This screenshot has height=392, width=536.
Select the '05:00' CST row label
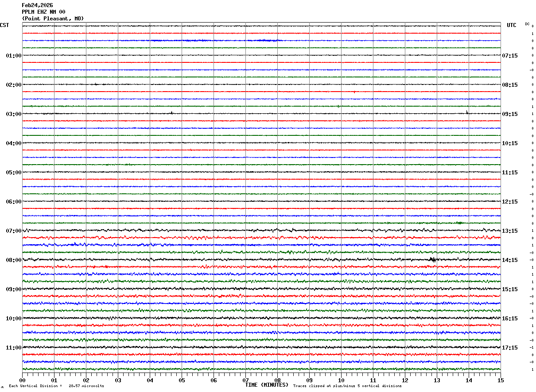(x=14, y=173)
